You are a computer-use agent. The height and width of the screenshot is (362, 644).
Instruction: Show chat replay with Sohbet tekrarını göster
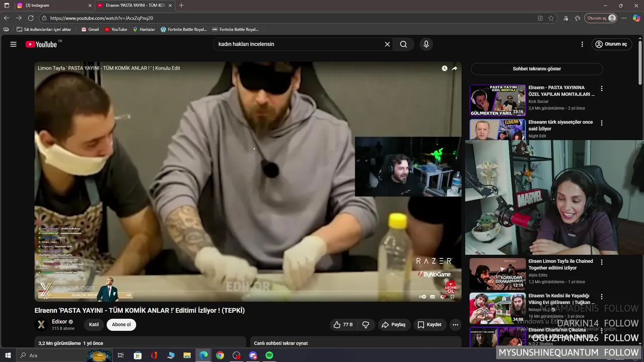click(x=537, y=69)
